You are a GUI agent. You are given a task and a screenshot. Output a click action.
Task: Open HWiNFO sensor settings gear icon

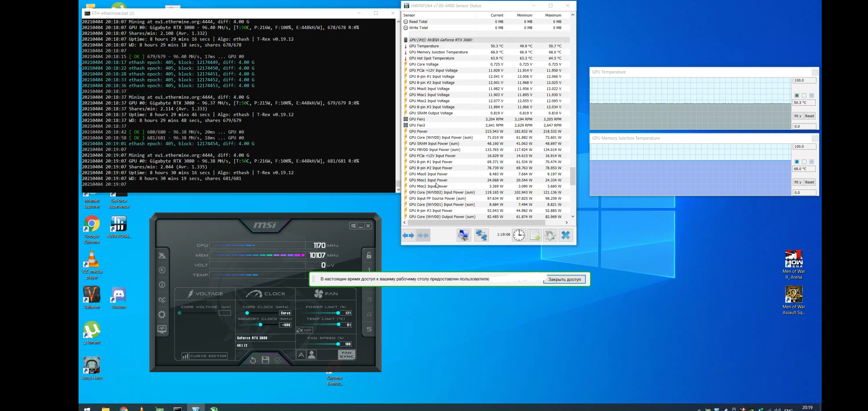(x=550, y=235)
